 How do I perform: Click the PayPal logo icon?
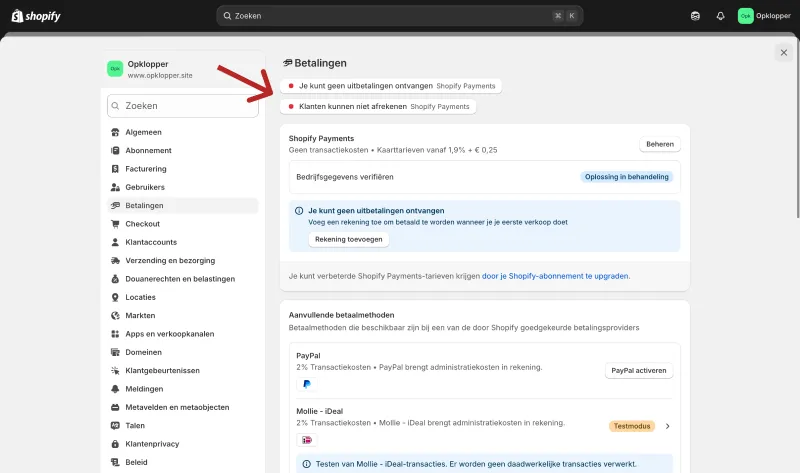307,384
